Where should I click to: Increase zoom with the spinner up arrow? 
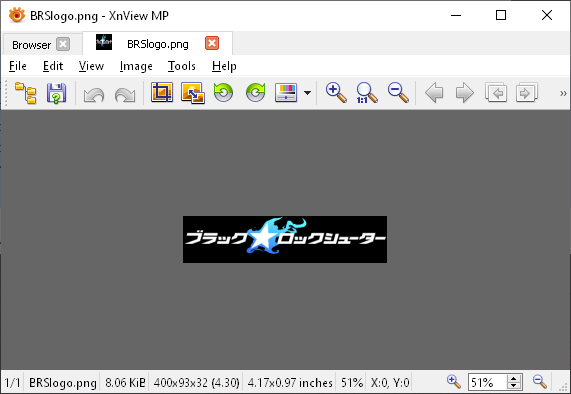pyautogui.click(x=514, y=378)
